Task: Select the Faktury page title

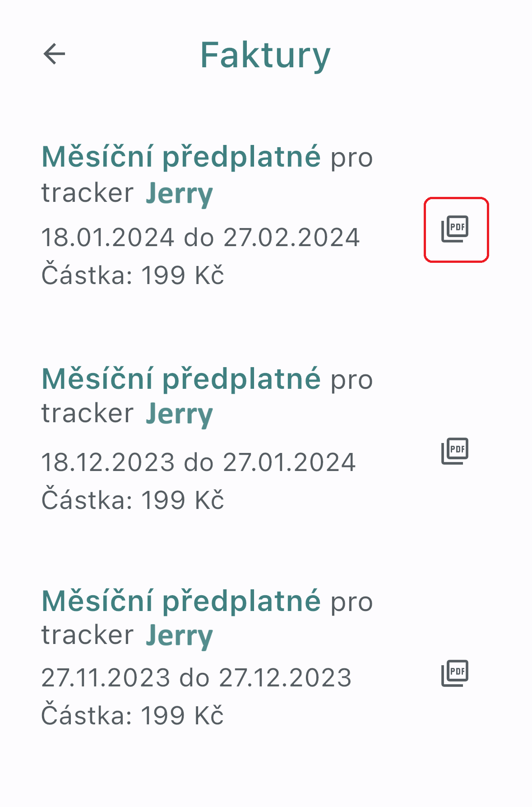Action: [x=265, y=55]
